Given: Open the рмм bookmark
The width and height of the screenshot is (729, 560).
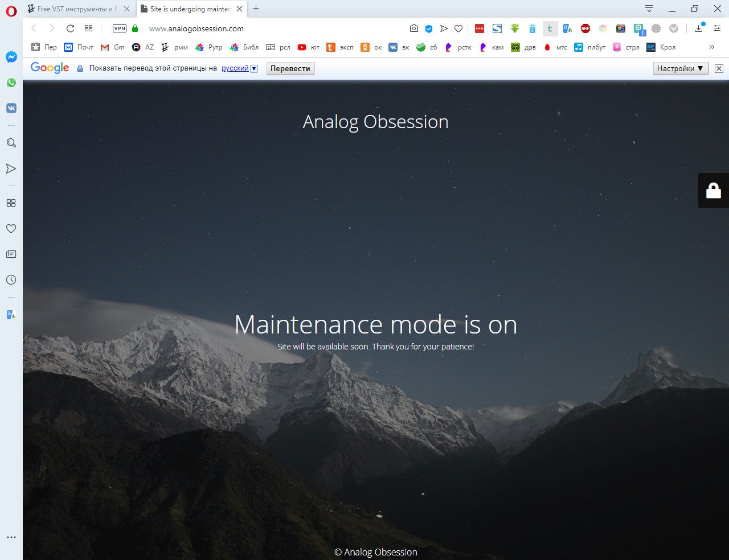Looking at the screenshot, I should point(174,47).
